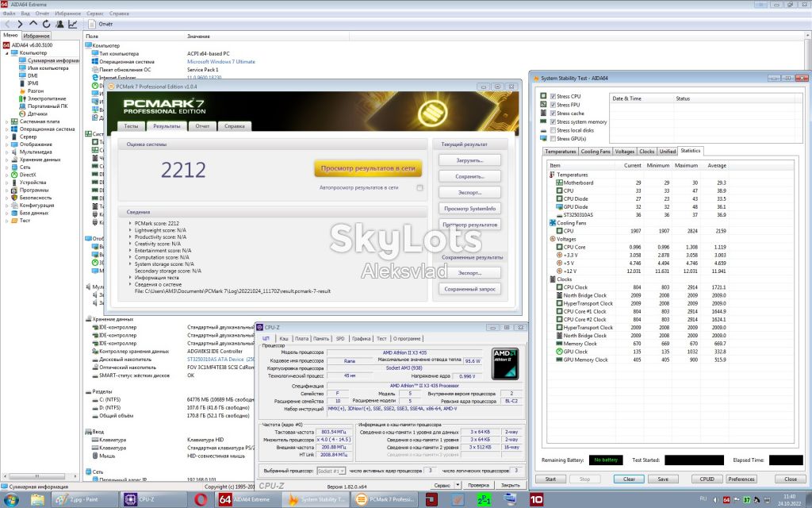Switch to Избранное tab in AIDA64
The image size is (812, 508).
(x=36, y=36)
